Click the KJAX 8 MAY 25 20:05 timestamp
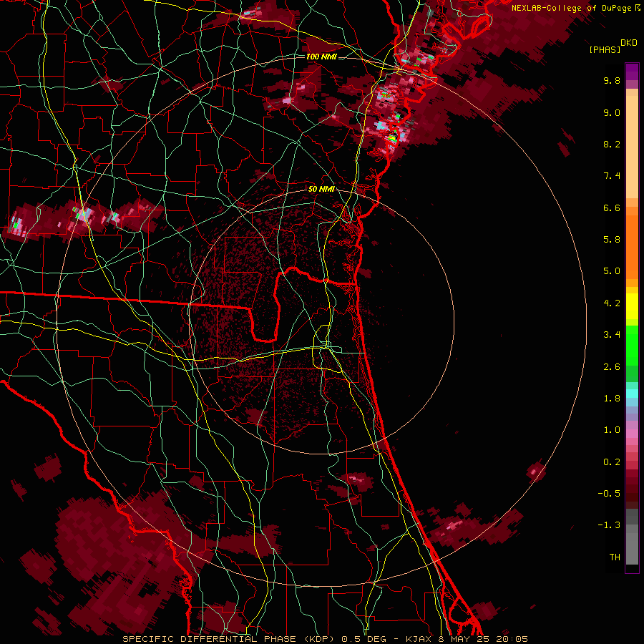The height and width of the screenshot is (644, 644). pyautogui.click(x=467, y=639)
